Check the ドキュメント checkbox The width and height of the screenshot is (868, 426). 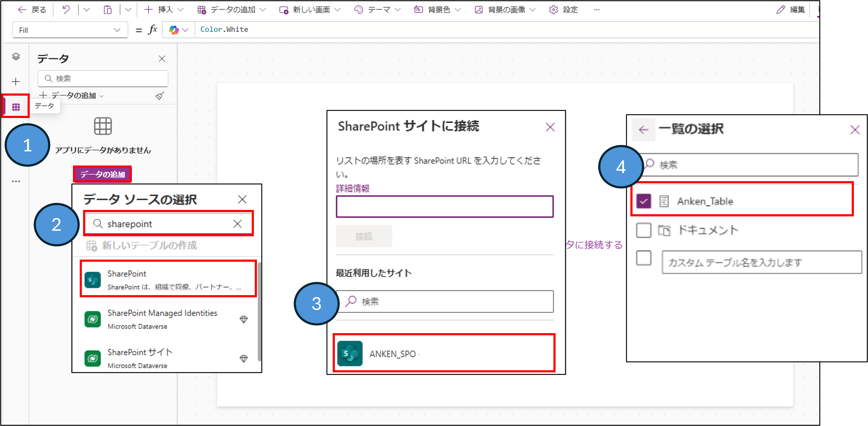pos(643,230)
